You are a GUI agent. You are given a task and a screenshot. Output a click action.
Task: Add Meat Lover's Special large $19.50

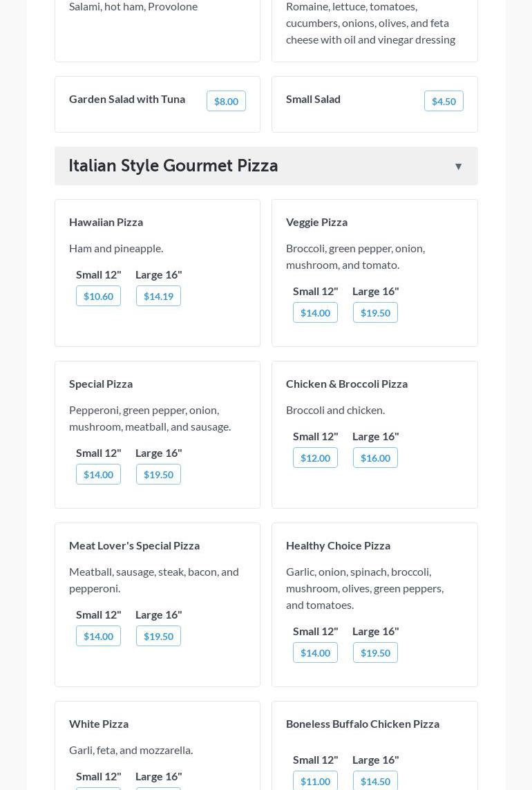(x=158, y=636)
